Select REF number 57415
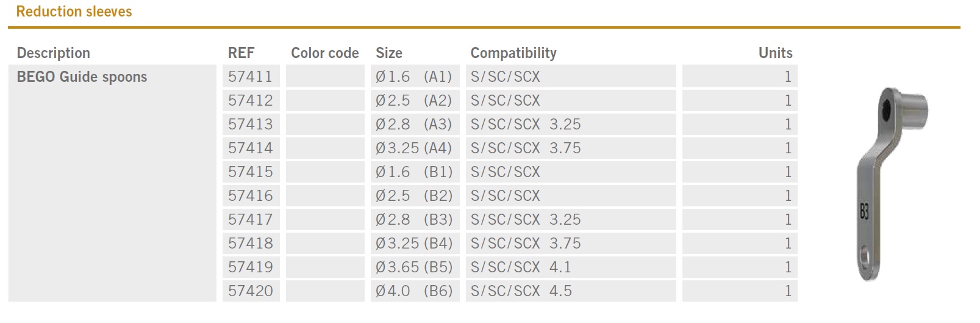 click(250, 172)
